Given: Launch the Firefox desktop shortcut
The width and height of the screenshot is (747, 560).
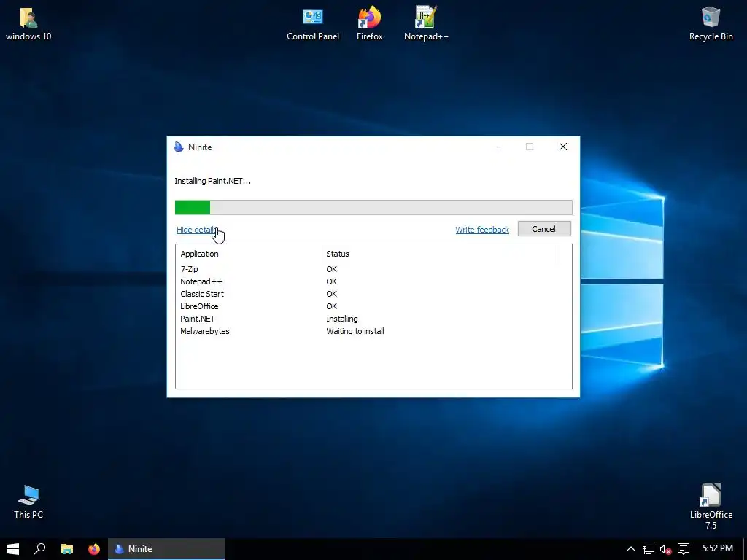Looking at the screenshot, I should (369, 24).
